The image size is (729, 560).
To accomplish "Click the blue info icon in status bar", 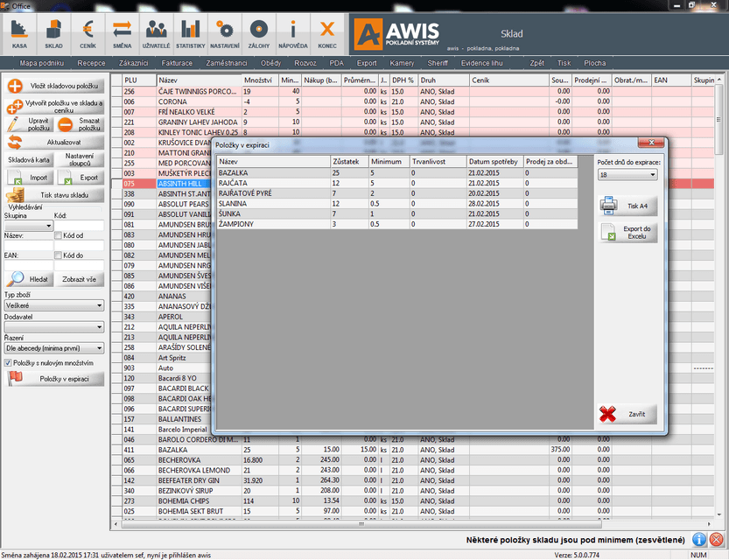I will 699,540.
